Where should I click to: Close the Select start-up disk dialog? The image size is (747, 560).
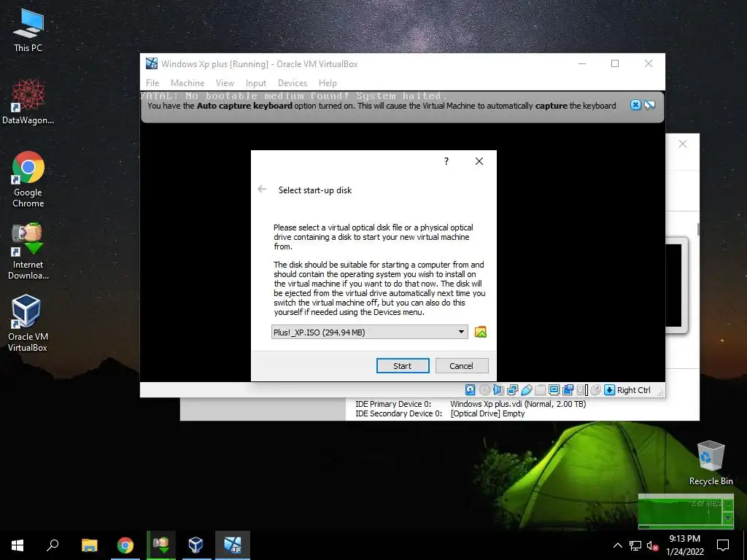pos(479,161)
